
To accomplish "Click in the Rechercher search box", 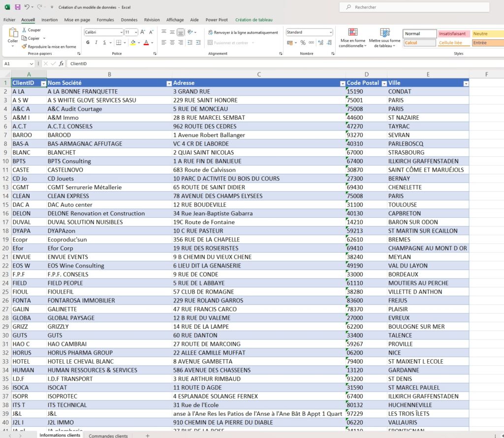I will 414,7.
